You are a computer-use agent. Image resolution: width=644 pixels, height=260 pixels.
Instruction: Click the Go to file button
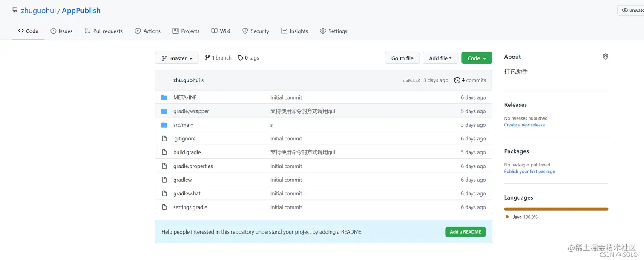pos(402,58)
